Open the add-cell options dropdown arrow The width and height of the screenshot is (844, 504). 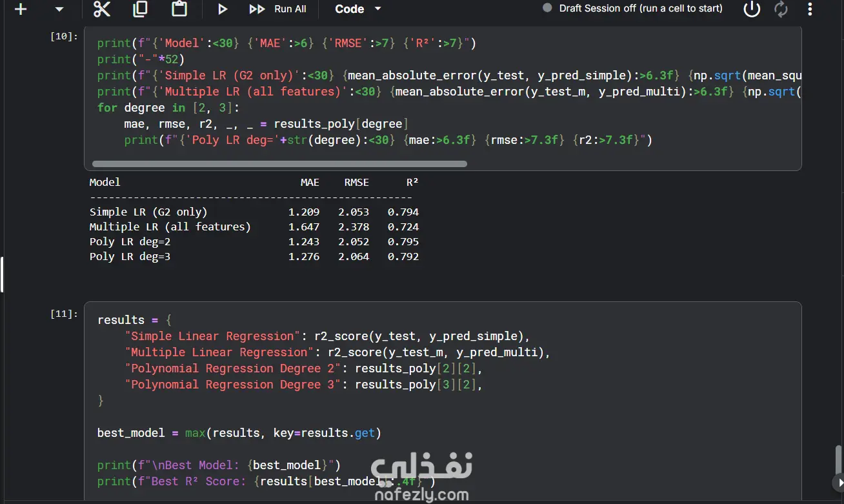59,9
